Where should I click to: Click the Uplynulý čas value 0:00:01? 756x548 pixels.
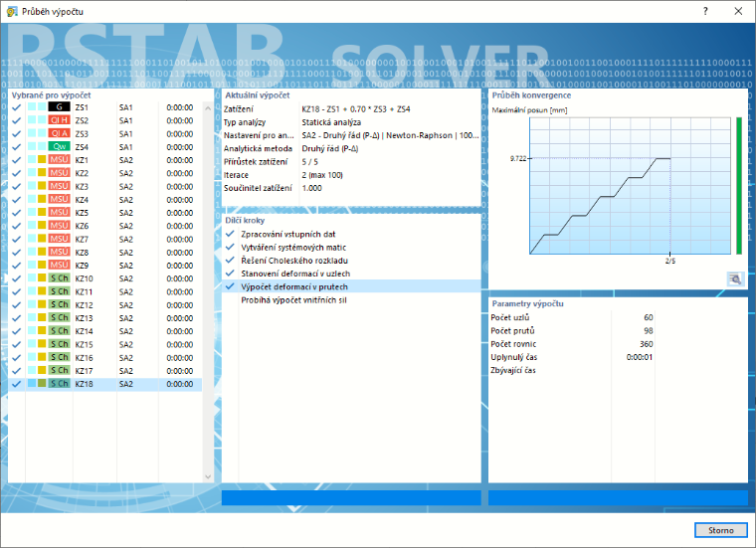pos(640,357)
